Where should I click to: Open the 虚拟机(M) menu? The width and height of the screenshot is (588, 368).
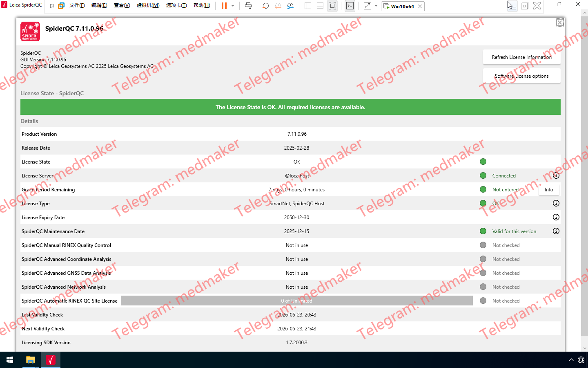pos(148,5)
